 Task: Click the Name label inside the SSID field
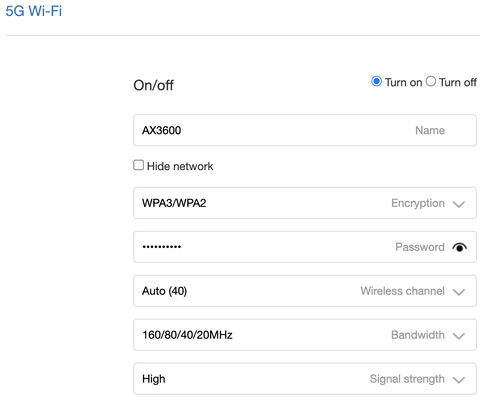pyautogui.click(x=430, y=130)
